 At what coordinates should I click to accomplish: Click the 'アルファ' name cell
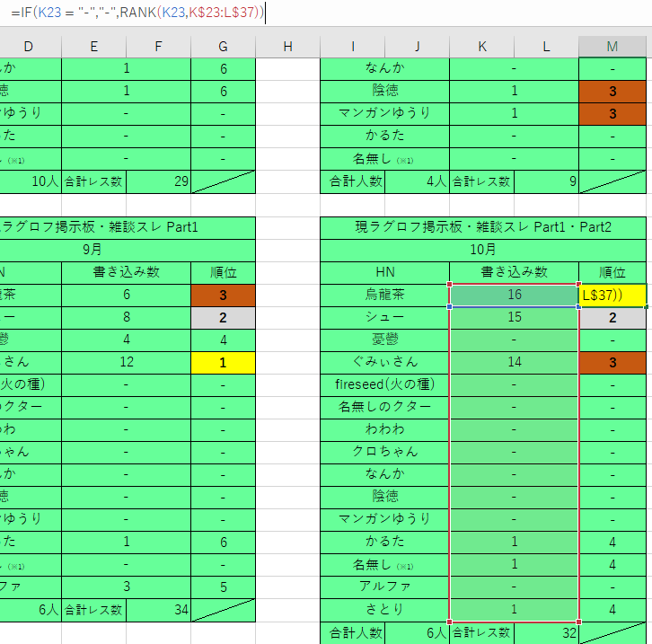click(x=385, y=587)
